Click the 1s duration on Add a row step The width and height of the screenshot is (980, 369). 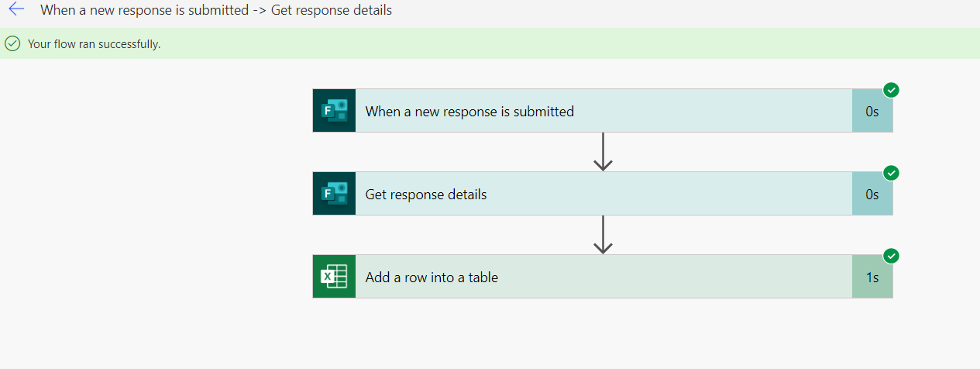tap(872, 277)
